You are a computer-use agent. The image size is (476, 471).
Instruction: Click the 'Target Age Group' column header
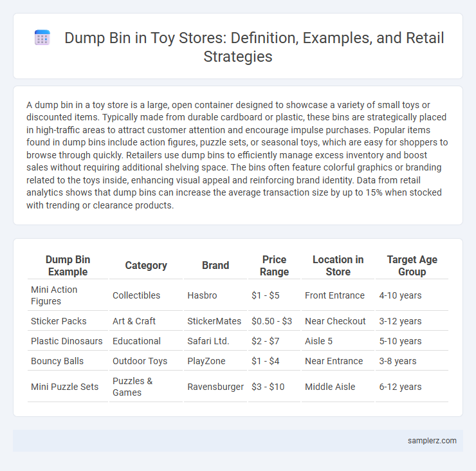tap(412, 266)
